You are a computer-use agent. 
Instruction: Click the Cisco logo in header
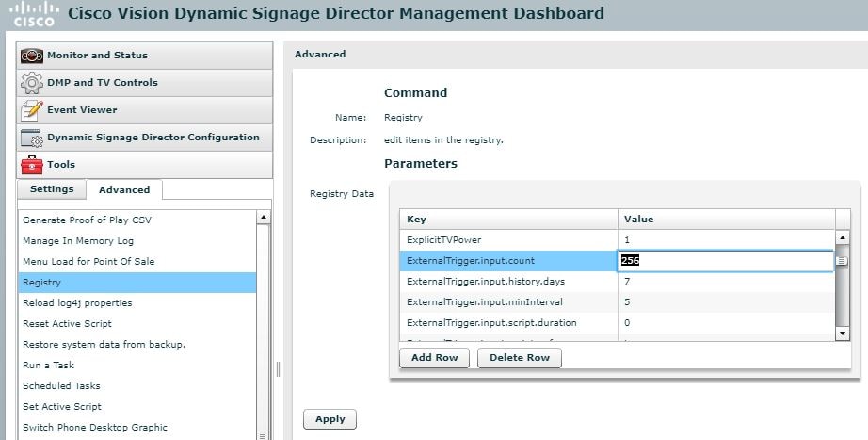point(34,14)
